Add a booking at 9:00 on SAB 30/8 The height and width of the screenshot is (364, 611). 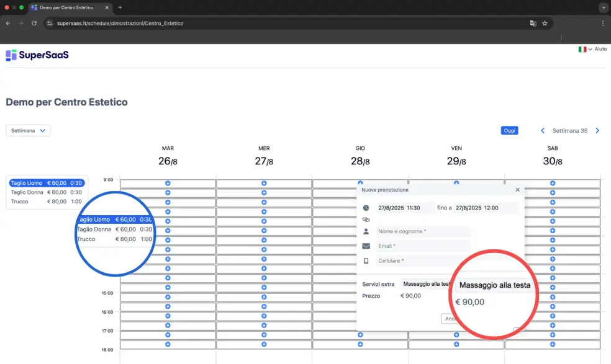pyautogui.click(x=553, y=184)
